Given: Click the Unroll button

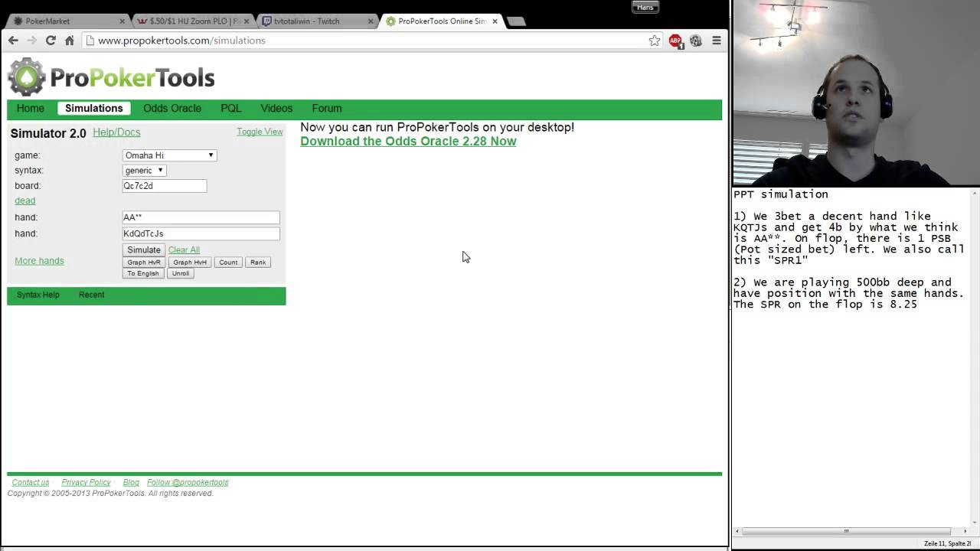Looking at the screenshot, I should click(181, 273).
